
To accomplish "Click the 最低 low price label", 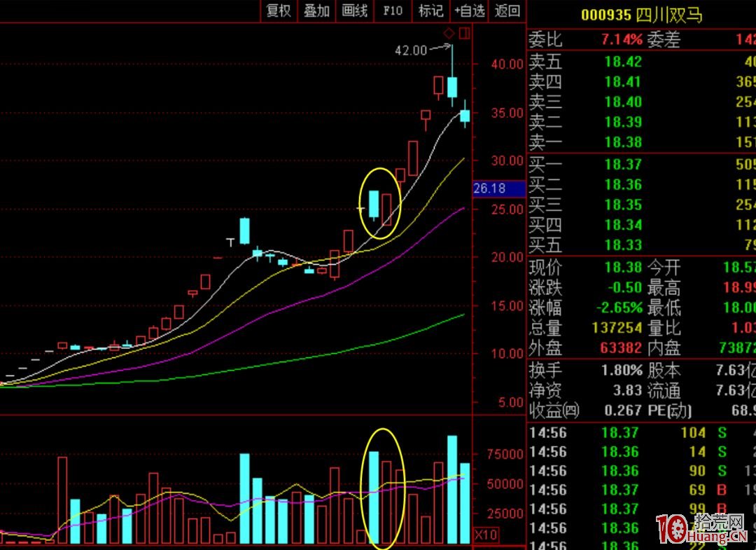I will point(664,308).
